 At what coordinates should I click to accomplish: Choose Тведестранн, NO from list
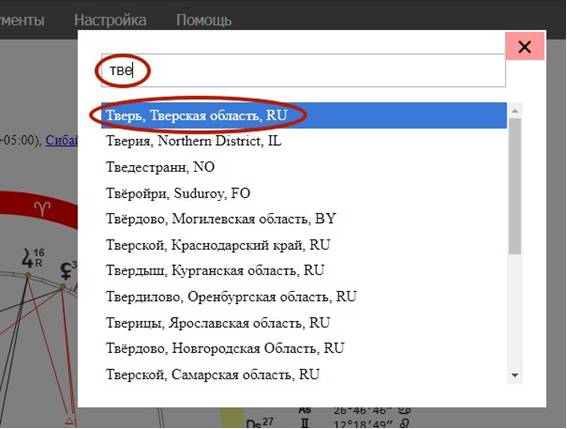[304, 167]
